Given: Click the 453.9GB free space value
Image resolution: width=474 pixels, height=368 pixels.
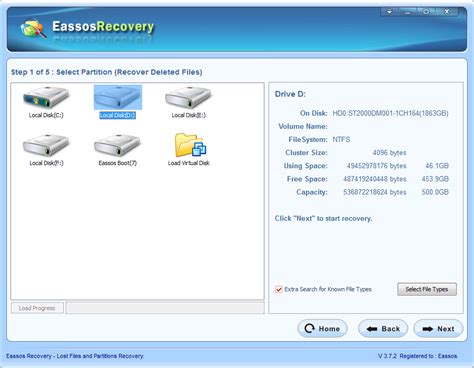Looking at the screenshot, I should pos(435,179).
